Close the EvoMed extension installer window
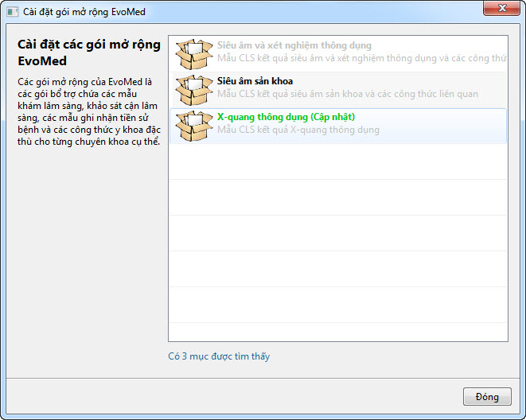 pyautogui.click(x=501, y=8)
